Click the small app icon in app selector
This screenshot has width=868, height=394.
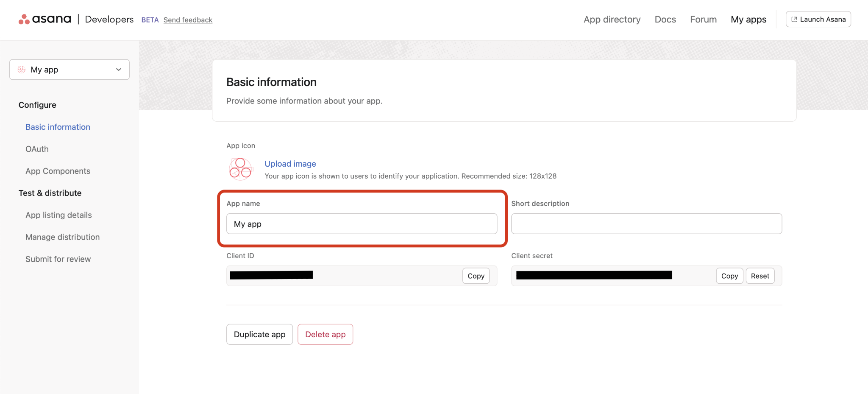(x=22, y=70)
